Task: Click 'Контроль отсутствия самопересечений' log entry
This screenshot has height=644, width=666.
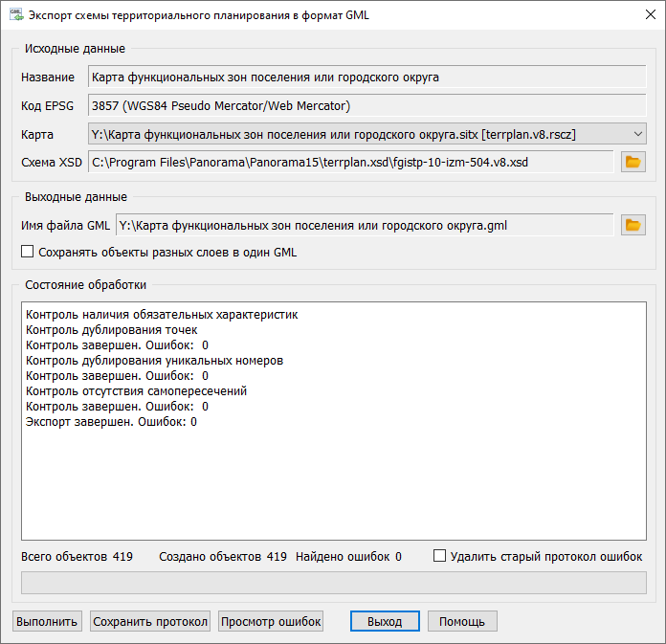Action: point(137,391)
